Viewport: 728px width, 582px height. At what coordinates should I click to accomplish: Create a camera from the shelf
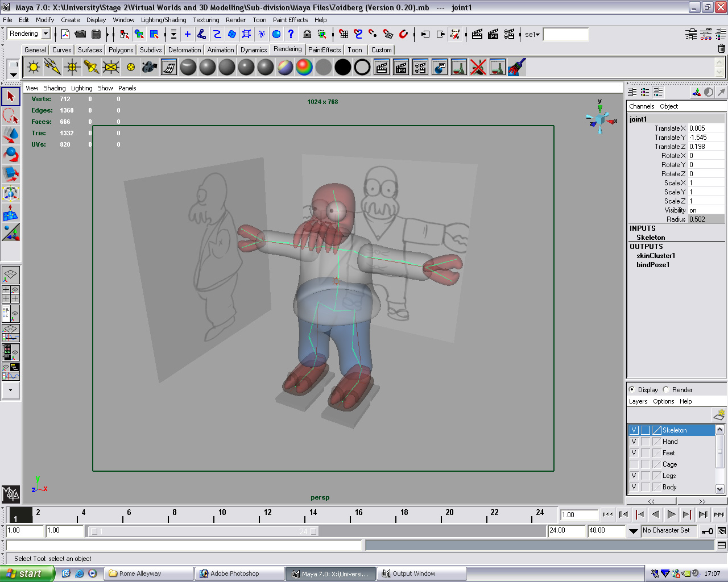[150, 67]
